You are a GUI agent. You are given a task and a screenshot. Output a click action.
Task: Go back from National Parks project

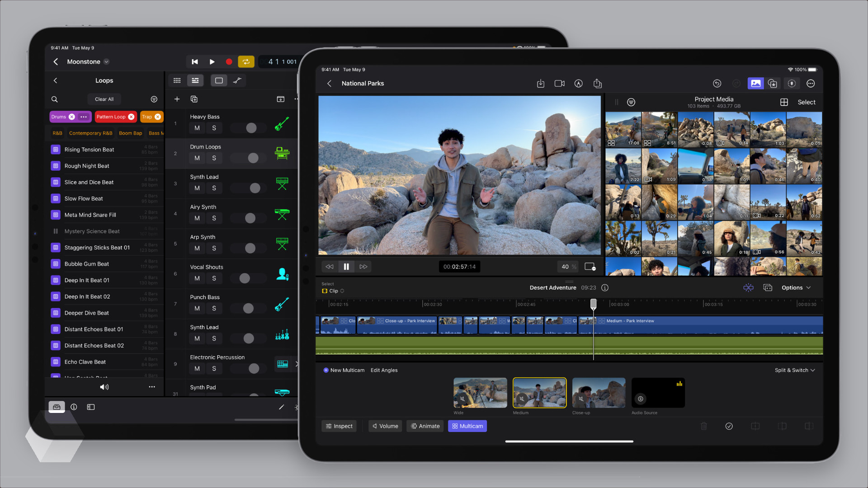tap(329, 84)
